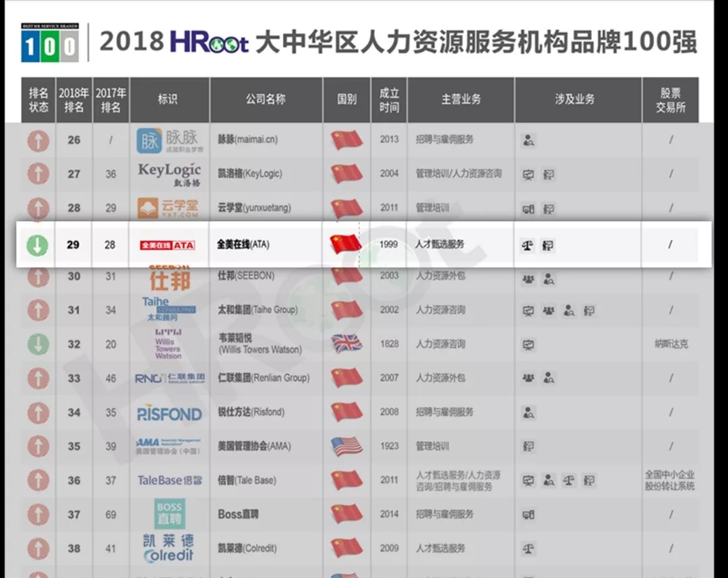Click the Taihe 太和顾问 logo

point(168,309)
